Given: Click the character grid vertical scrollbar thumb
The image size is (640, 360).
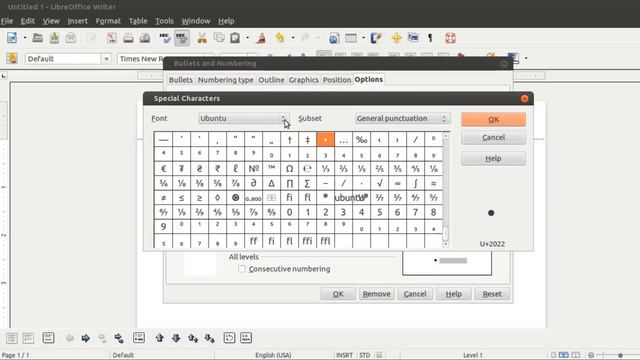Looking at the screenshot, I should tap(445, 233).
